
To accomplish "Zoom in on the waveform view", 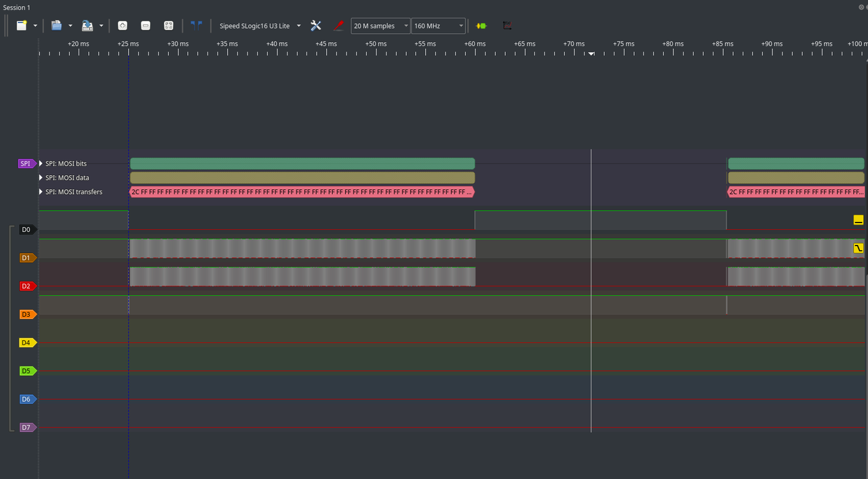I will 123,26.
